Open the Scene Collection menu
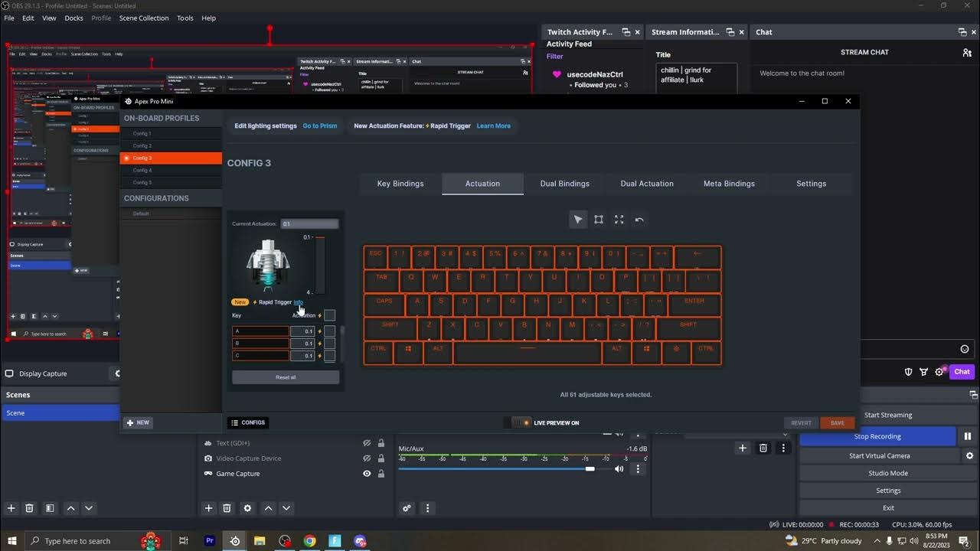This screenshot has height=551, width=980. tap(144, 18)
